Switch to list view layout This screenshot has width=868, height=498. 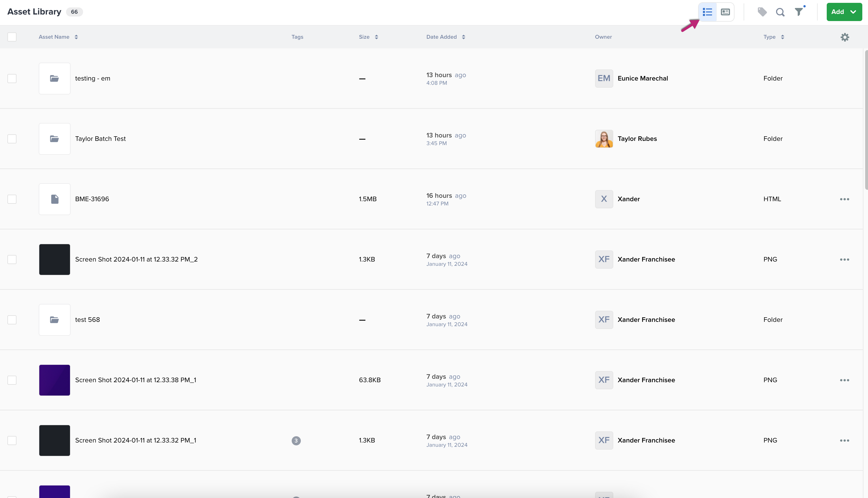coord(707,12)
